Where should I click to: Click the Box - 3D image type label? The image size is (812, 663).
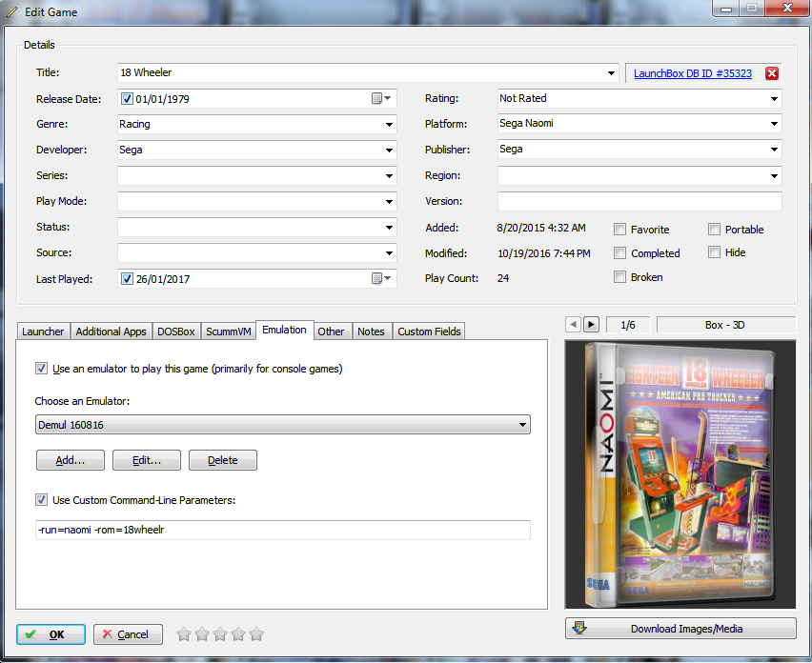pos(725,325)
